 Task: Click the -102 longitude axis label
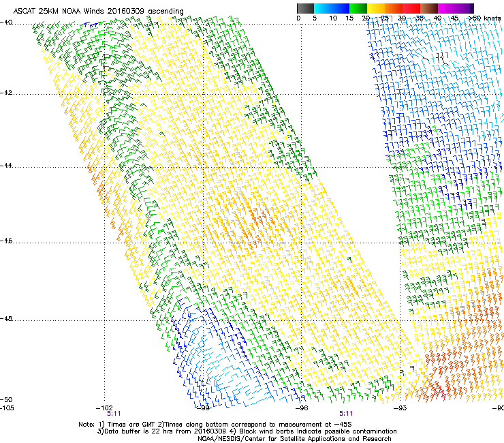104,408
